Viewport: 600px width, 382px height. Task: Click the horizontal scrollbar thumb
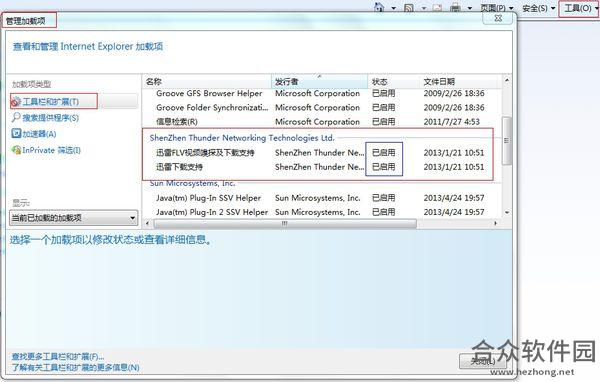285,223
